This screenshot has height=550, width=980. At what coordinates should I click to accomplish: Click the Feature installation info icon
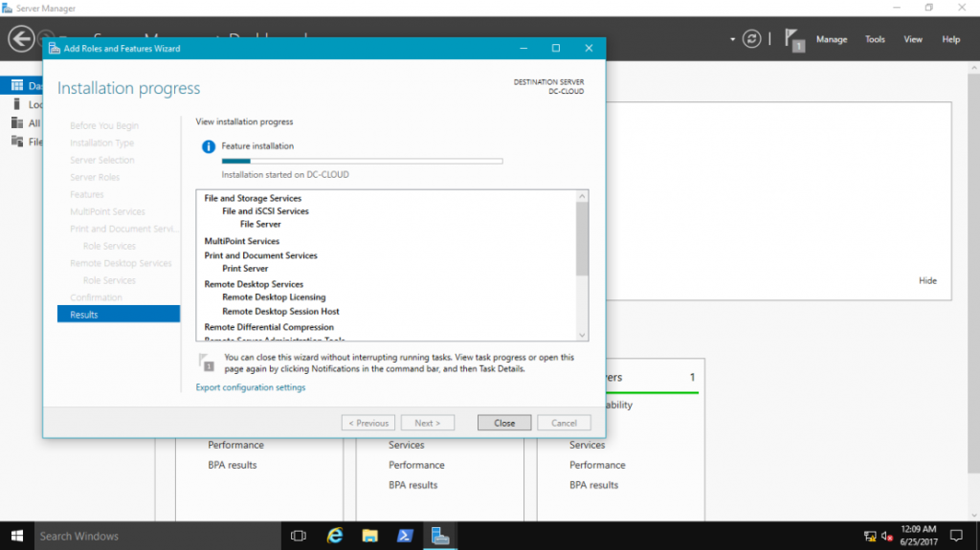208,146
